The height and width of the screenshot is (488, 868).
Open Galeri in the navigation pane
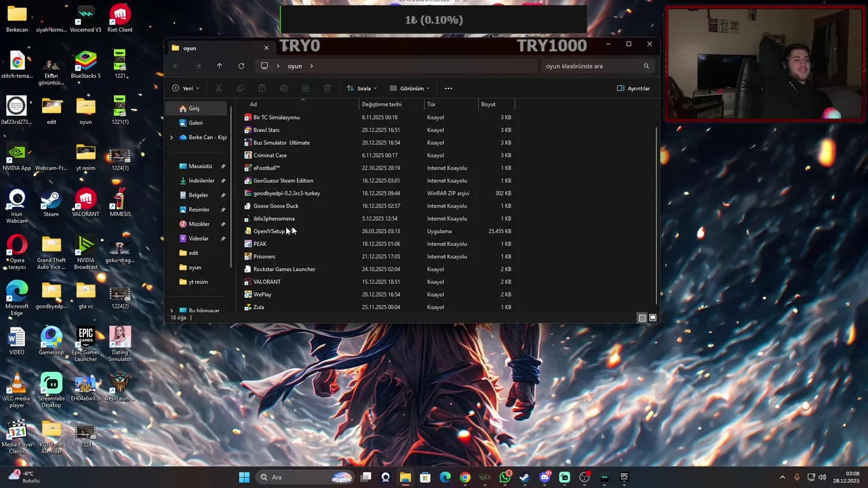tap(197, 123)
